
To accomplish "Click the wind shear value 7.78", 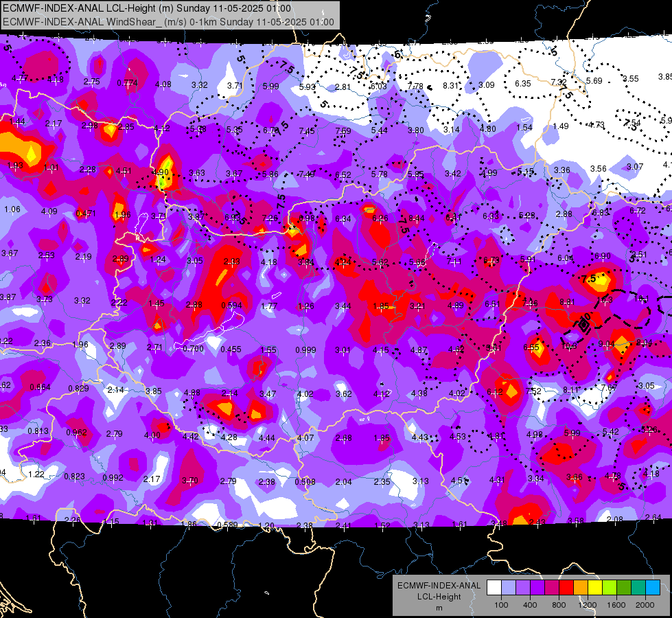I will 415,87.
